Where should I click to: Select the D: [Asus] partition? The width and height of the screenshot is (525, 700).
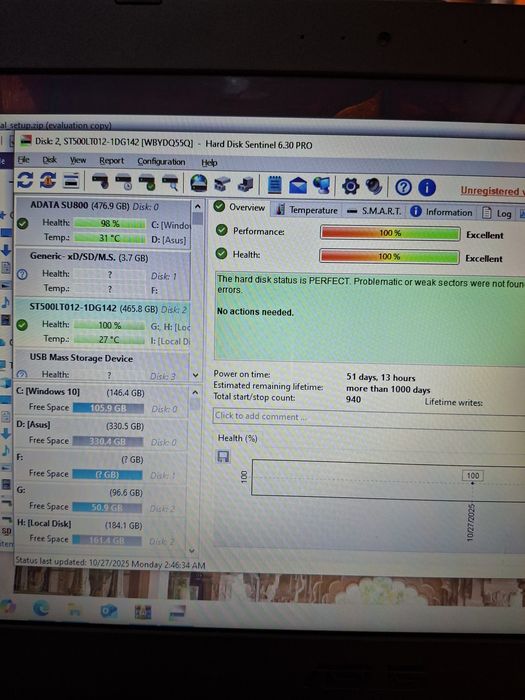[x=100, y=433]
